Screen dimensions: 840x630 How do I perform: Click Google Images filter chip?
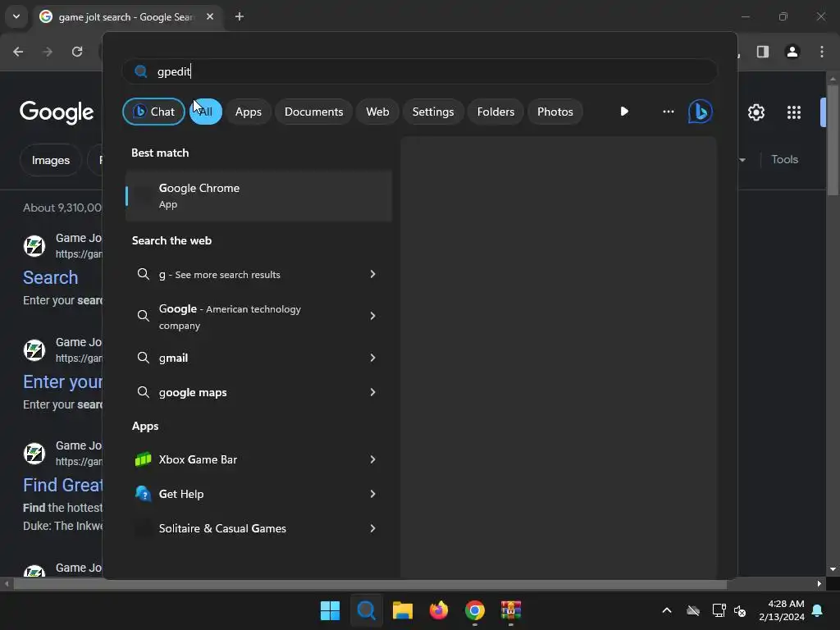[x=51, y=160]
